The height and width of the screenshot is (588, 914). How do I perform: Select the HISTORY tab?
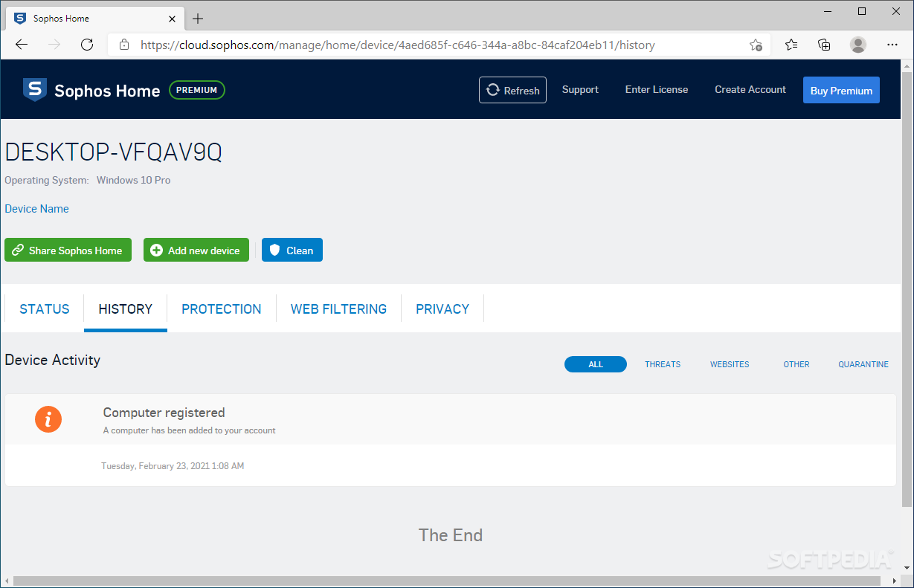tap(126, 309)
